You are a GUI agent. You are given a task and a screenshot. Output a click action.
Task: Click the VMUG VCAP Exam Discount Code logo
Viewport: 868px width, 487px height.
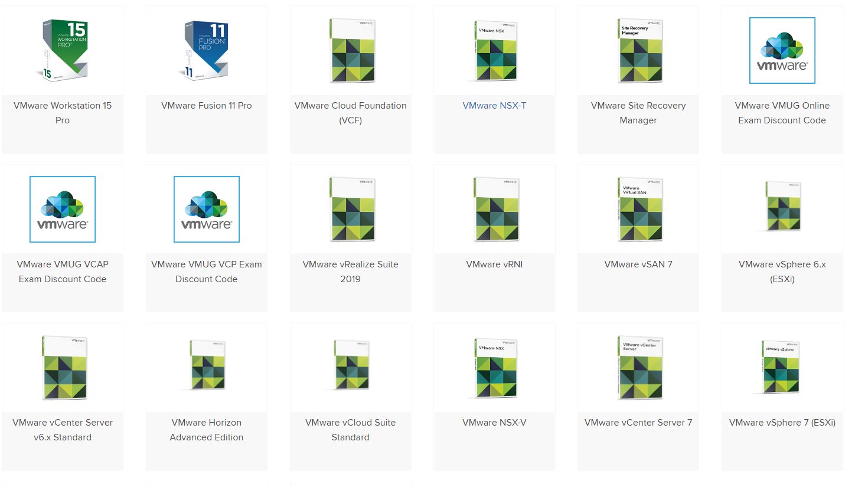pyautogui.click(x=62, y=209)
